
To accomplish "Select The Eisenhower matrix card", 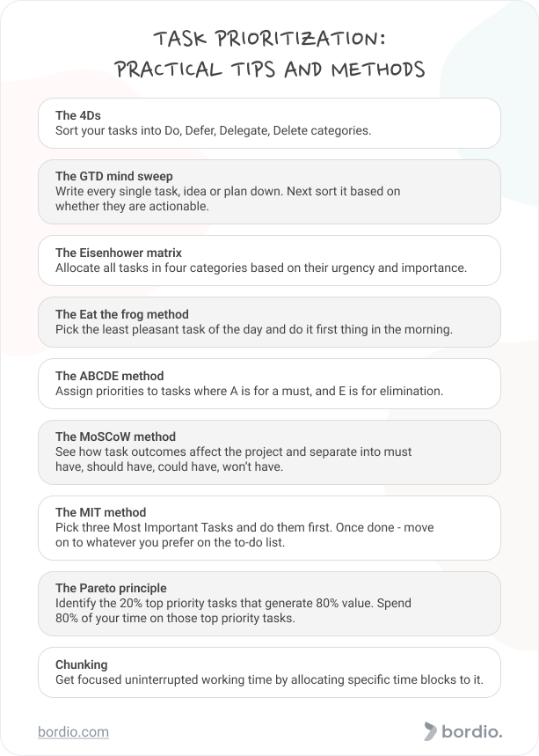I will coord(269,261).
